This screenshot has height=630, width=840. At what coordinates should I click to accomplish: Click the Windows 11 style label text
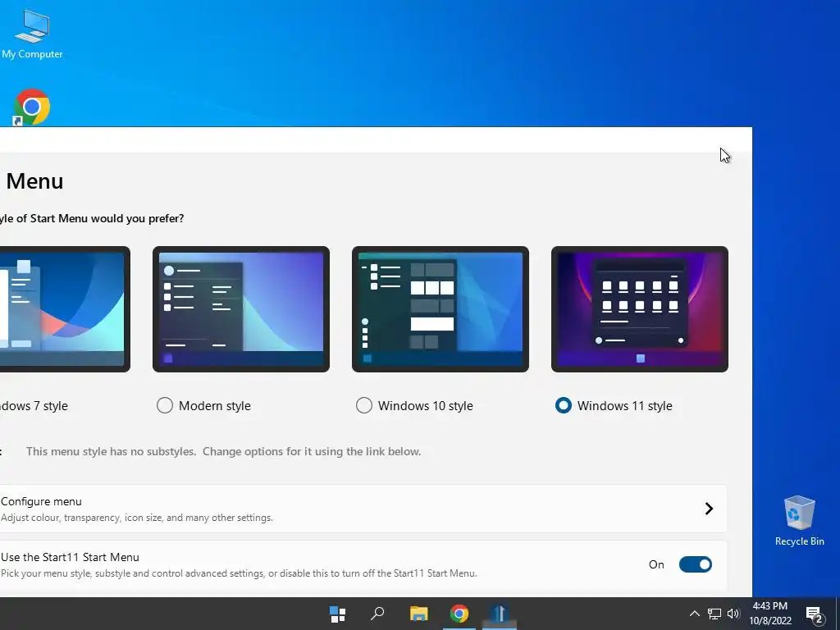tap(624, 406)
